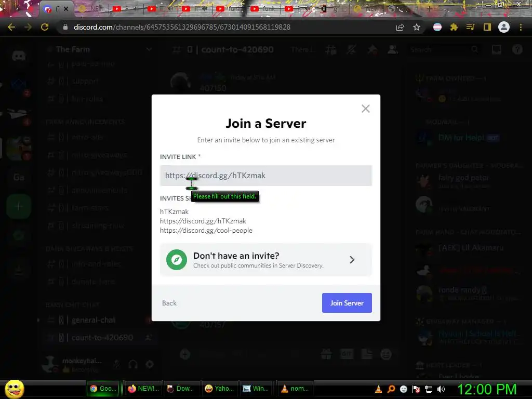Open the smiley face start button
The height and width of the screenshot is (399, 532).
click(x=14, y=389)
